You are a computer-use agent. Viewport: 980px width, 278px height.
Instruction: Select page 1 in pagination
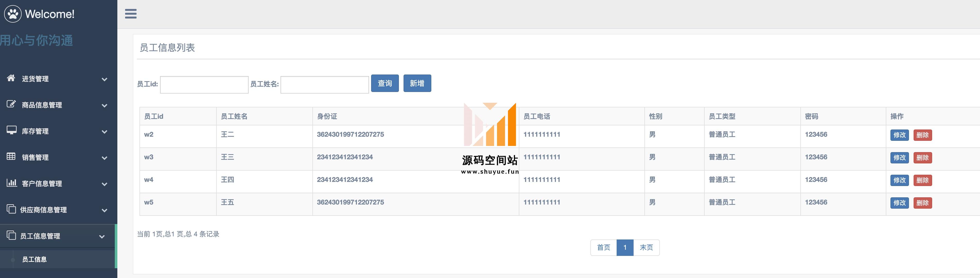tap(625, 248)
